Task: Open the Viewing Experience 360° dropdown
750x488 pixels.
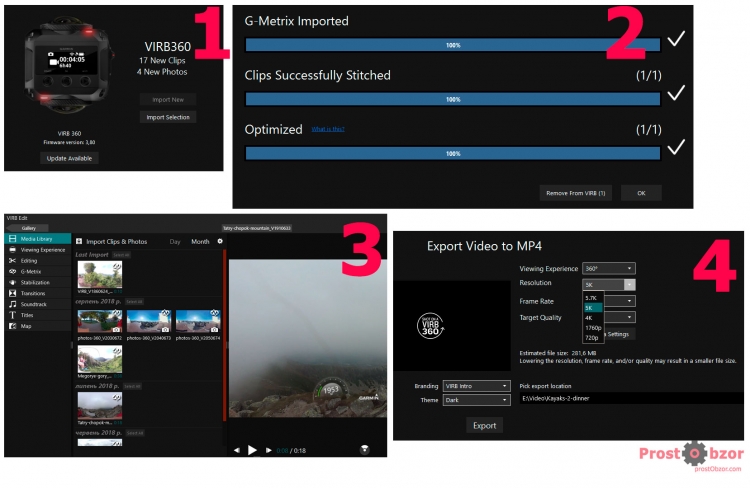Action: (x=608, y=268)
